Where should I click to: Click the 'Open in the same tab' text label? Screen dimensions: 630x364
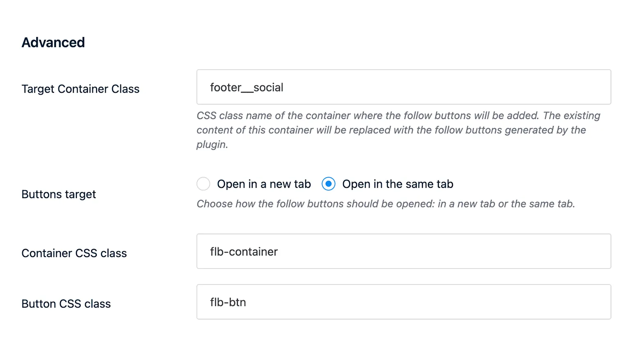click(397, 184)
